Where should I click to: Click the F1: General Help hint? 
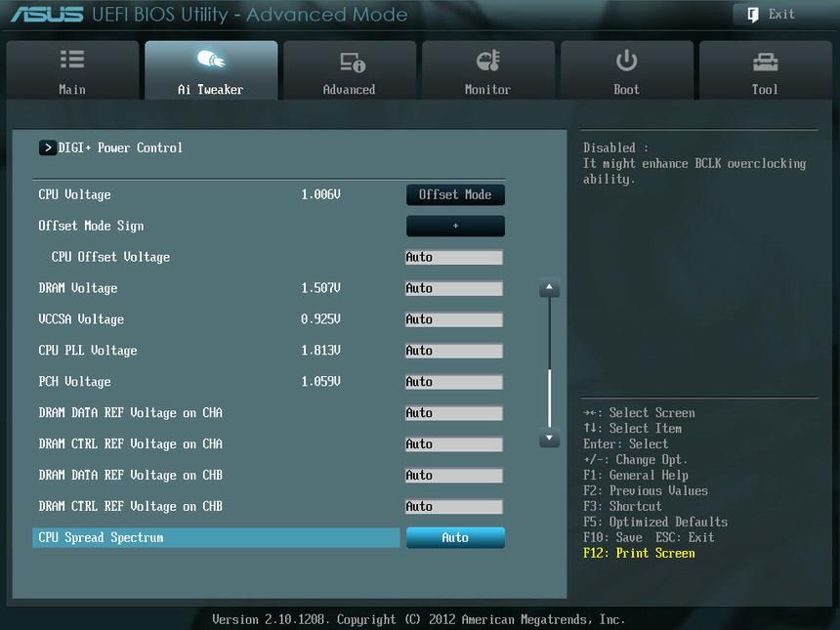635,476
